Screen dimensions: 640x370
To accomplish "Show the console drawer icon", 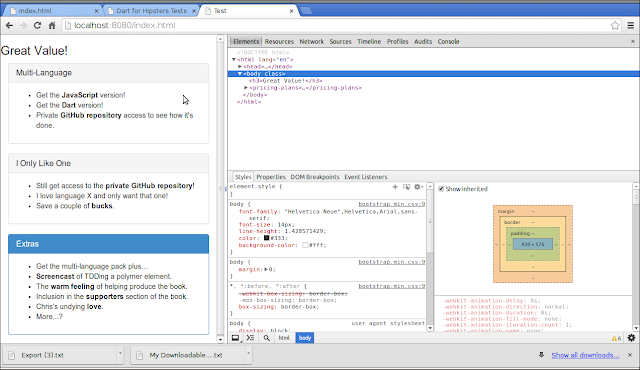I will coord(251,338).
